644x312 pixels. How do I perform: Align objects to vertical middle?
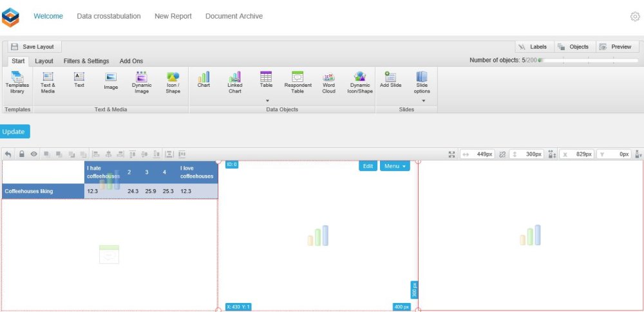[x=144, y=154]
